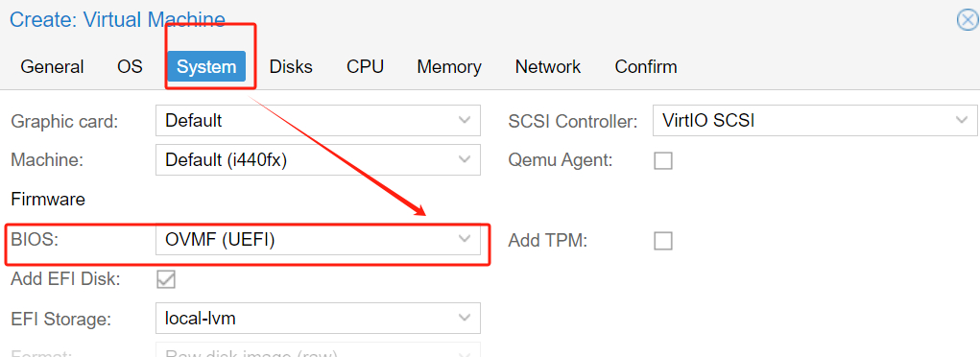This screenshot has height=357, width=980.
Task: Expand the SCSI Controller dropdown arrow
Action: (x=961, y=120)
